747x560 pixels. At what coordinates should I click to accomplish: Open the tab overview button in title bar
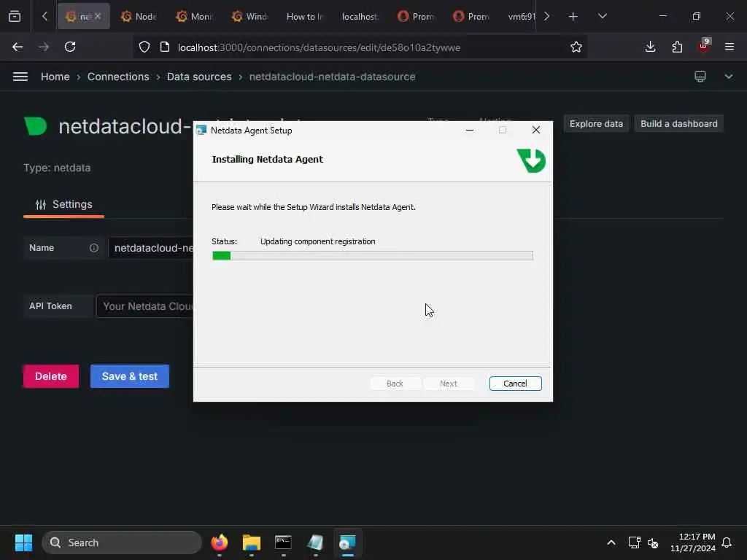(x=15, y=16)
